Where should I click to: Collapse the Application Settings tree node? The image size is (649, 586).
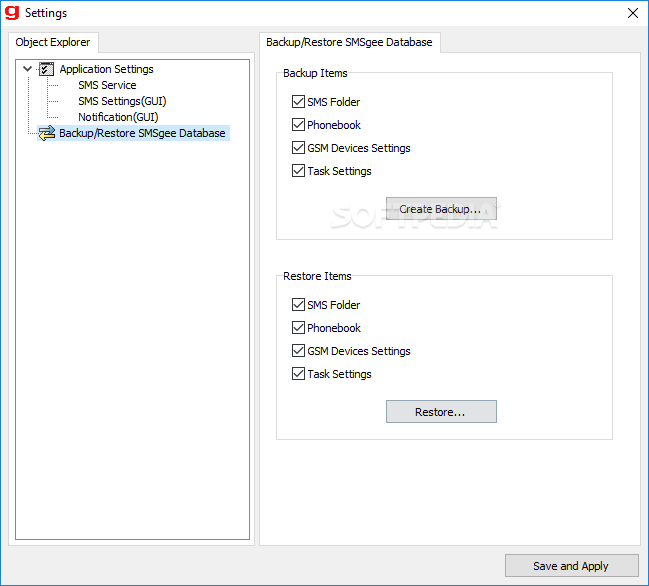(27, 69)
